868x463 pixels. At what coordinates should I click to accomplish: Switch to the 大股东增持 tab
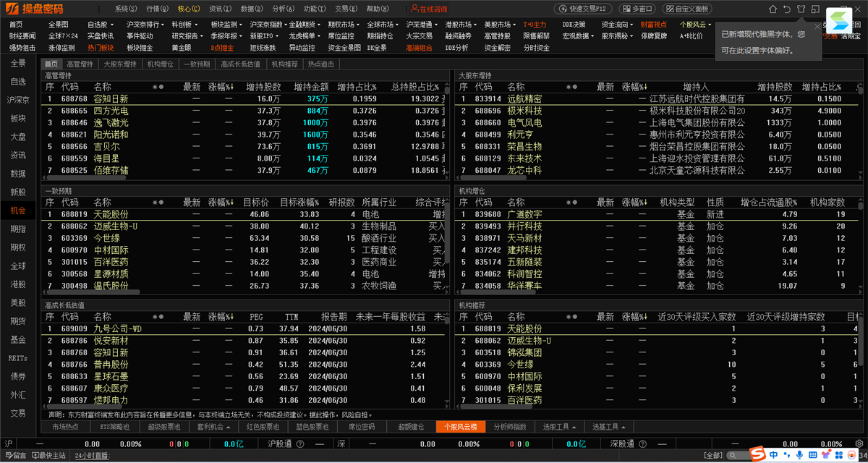pyautogui.click(x=120, y=64)
